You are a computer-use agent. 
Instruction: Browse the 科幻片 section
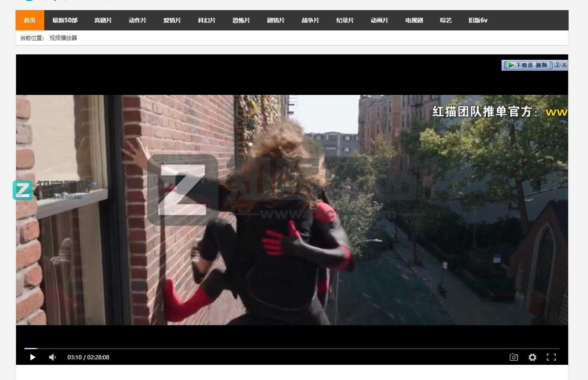tap(207, 20)
